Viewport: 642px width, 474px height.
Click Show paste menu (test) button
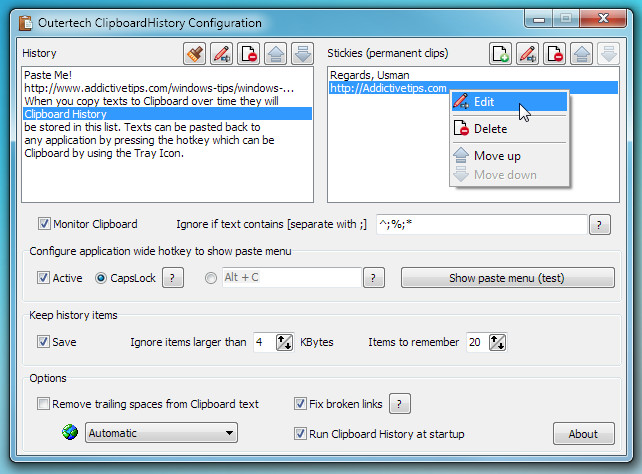click(x=508, y=278)
